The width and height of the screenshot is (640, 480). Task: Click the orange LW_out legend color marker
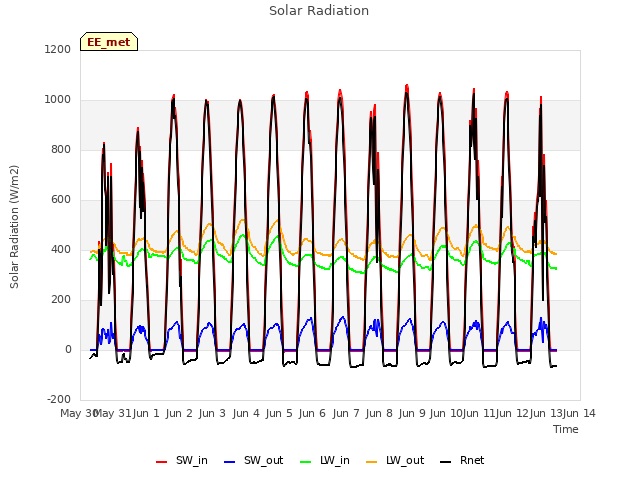372,462
